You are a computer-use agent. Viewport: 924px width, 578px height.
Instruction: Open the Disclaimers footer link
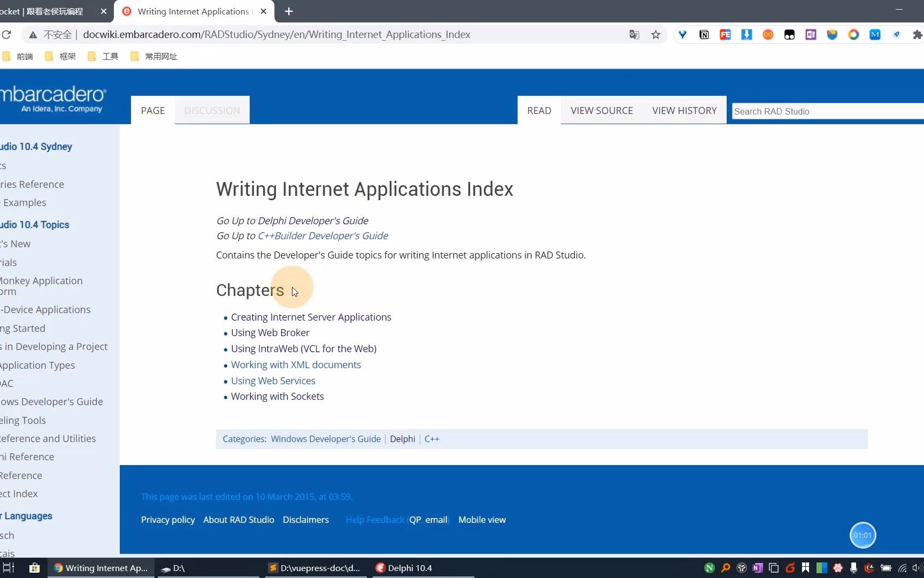[306, 520]
